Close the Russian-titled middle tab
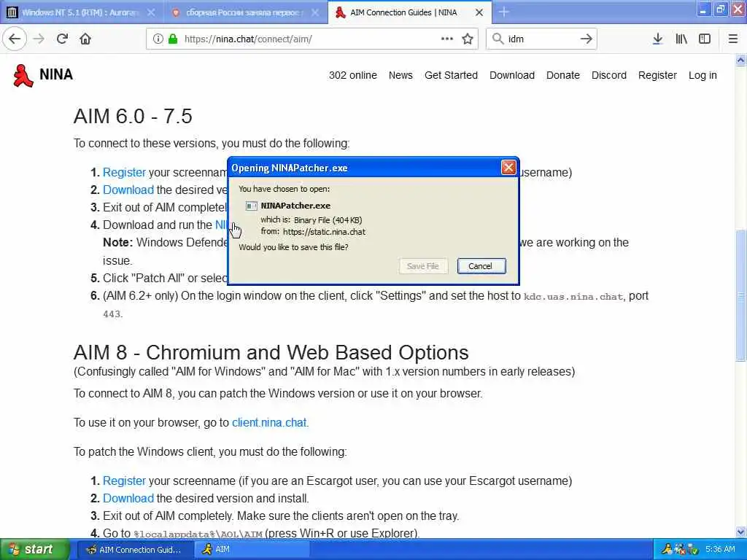 315,12
